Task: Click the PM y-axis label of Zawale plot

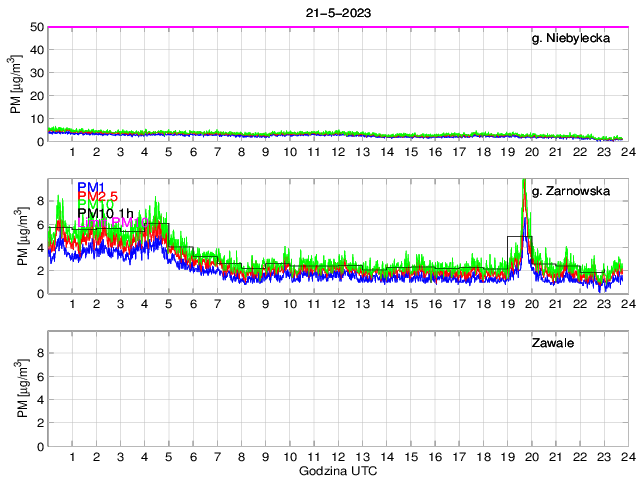Action: pyautogui.click(x=17, y=388)
